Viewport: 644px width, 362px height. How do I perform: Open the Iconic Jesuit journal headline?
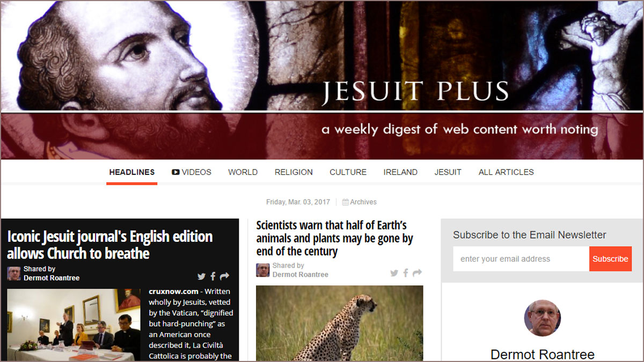(x=110, y=245)
